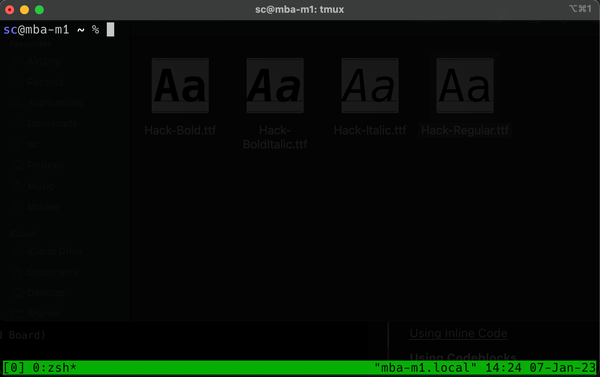Select Hack-BoldItalic.ttf font icon in Finder
Image resolution: width=600 pixels, height=377 pixels.
(275, 85)
